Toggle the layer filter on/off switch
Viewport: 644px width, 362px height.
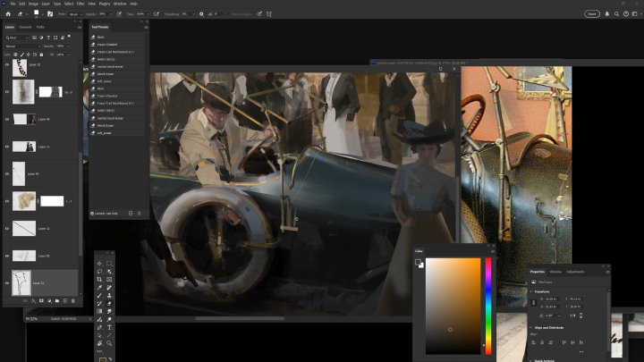click(x=69, y=37)
